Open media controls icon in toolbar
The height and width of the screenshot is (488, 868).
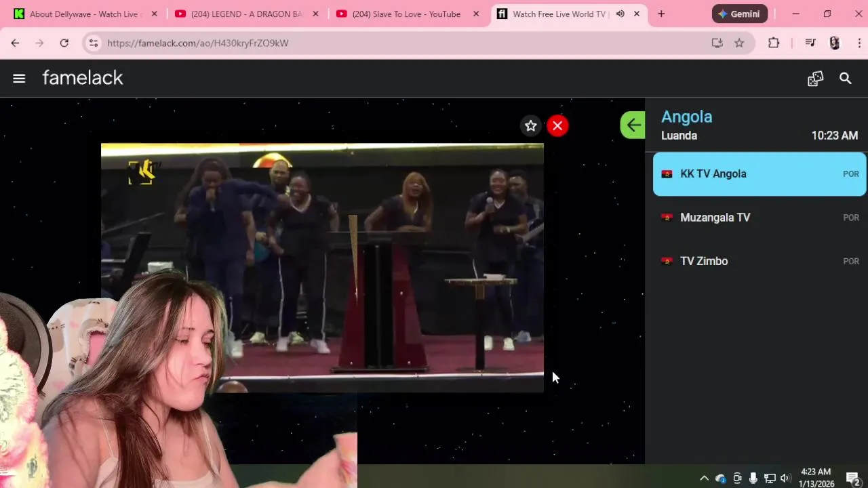tap(810, 43)
